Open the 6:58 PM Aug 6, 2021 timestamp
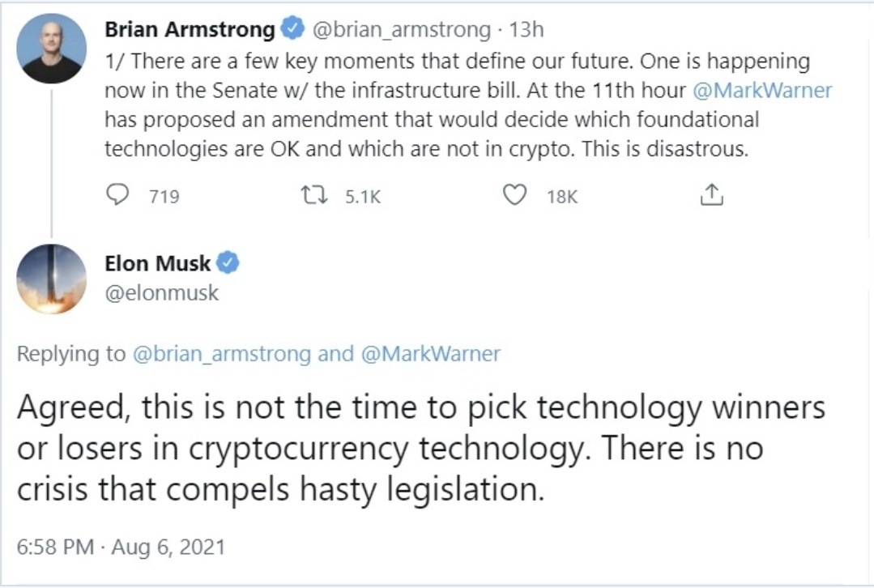 point(121,547)
